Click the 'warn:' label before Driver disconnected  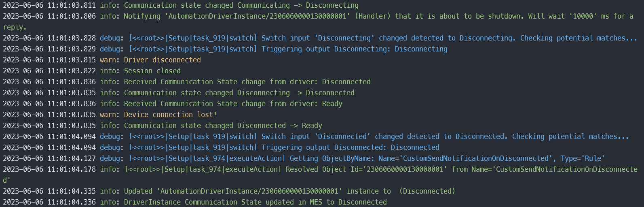point(110,60)
